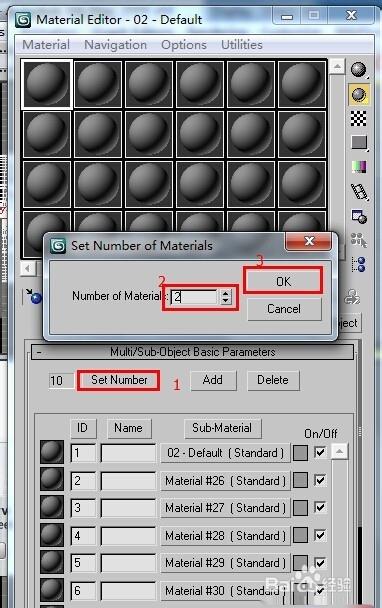
Task: Toggle On/Off checkbox for material ID 5
Action: coord(320,562)
